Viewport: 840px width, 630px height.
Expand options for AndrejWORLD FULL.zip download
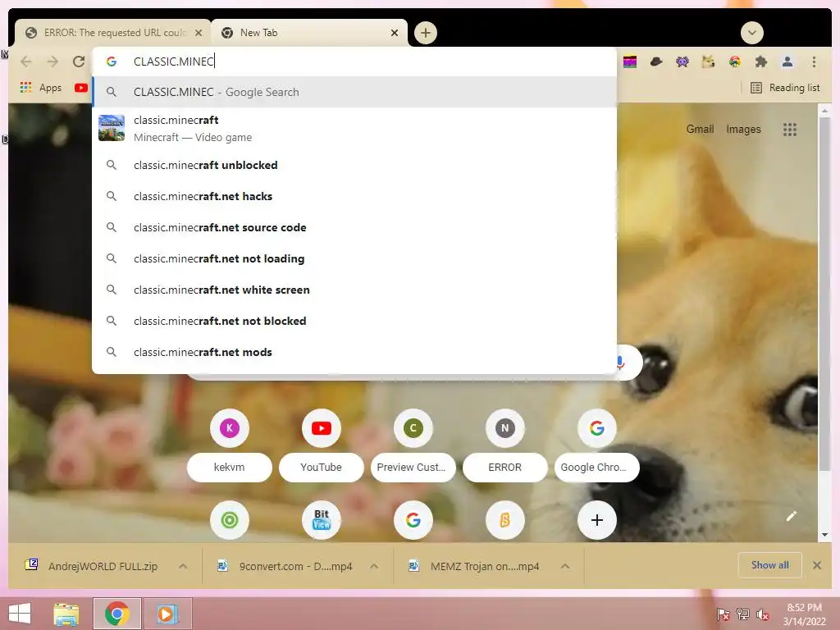point(183,566)
